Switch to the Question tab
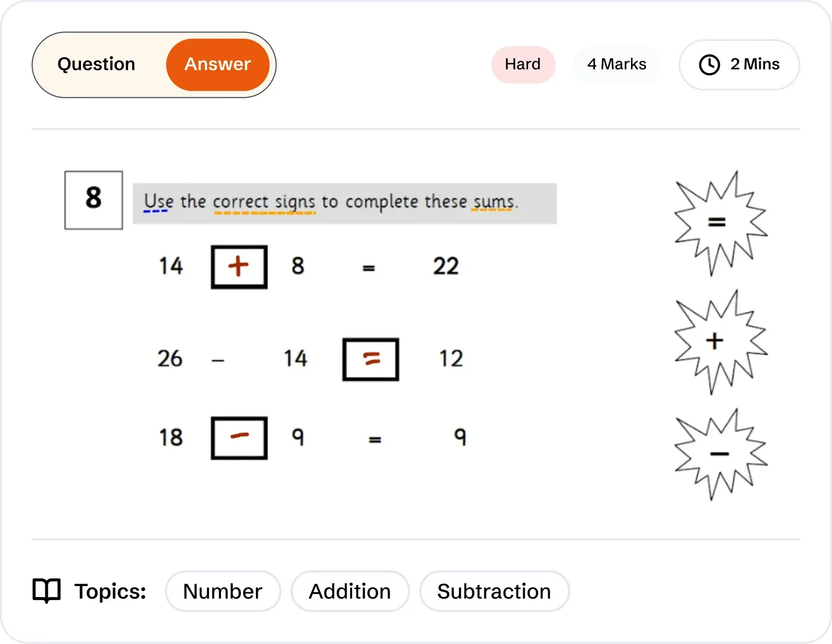The height and width of the screenshot is (644, 832). 96,64
